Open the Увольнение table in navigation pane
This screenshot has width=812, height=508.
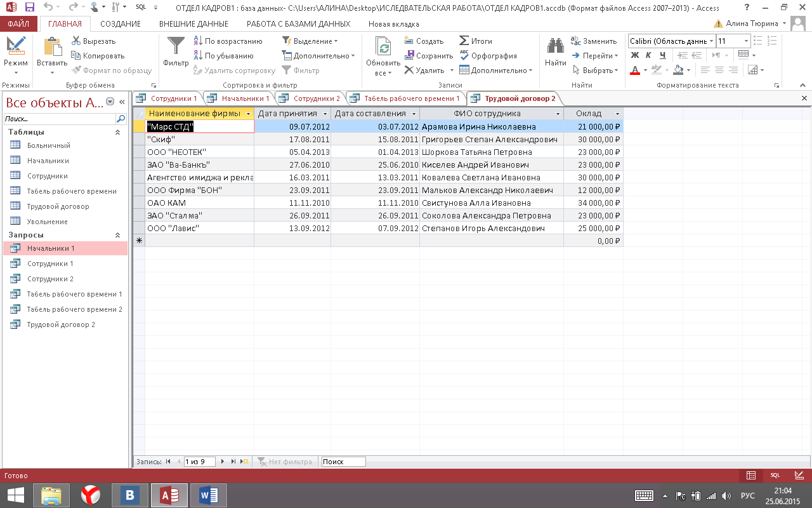[x=47, y=222]
